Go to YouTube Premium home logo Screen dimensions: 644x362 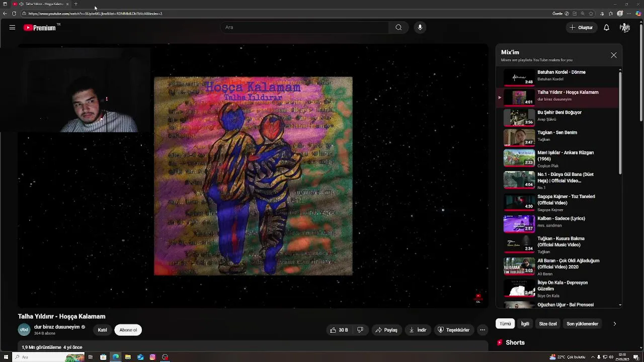pyautogui.click(x=40, y=28)
